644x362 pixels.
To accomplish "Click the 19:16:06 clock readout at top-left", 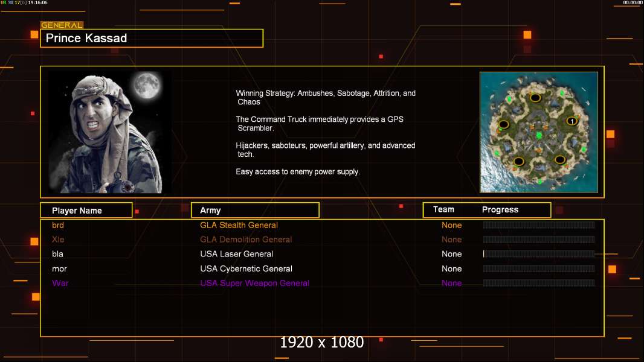I will [37, 2].
